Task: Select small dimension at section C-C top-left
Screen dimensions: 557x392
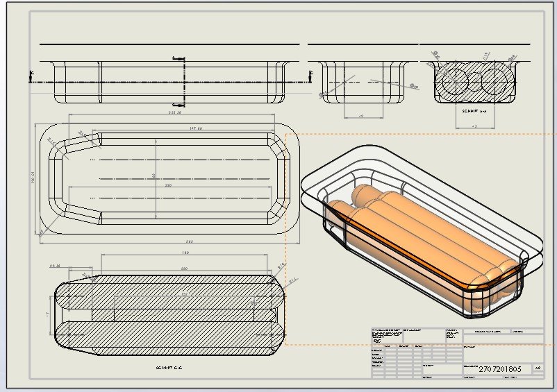Action: (55, 266)
